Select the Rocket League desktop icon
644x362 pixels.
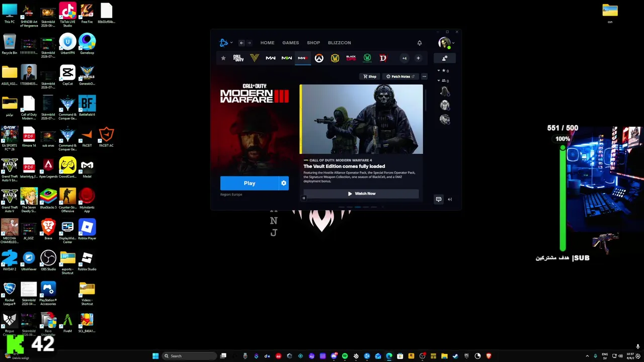click(10, 294)
